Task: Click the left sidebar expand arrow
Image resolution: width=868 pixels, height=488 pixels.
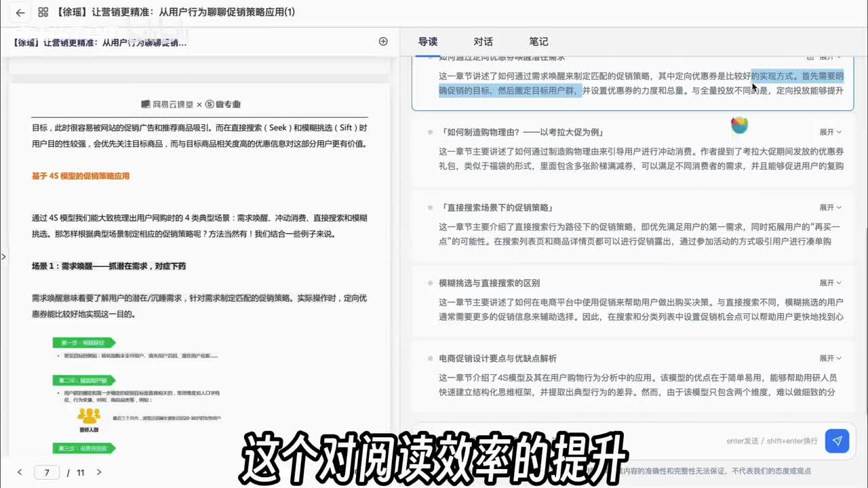Action: (3, 257)
